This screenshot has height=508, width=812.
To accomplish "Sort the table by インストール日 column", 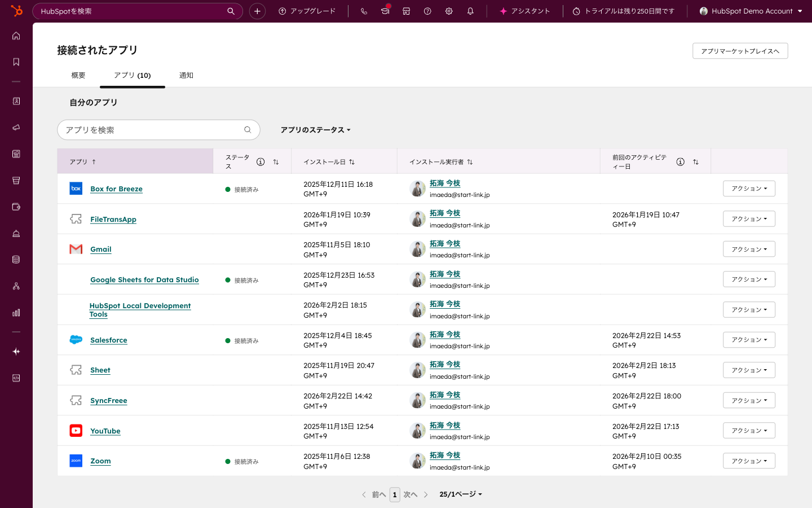I will coord(352,162).
